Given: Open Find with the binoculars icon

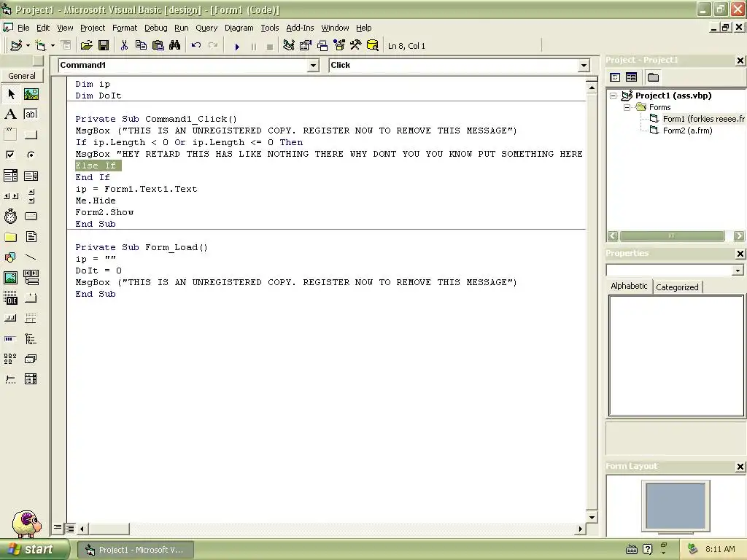Looking at the screenshot, I should coord(175,46).
